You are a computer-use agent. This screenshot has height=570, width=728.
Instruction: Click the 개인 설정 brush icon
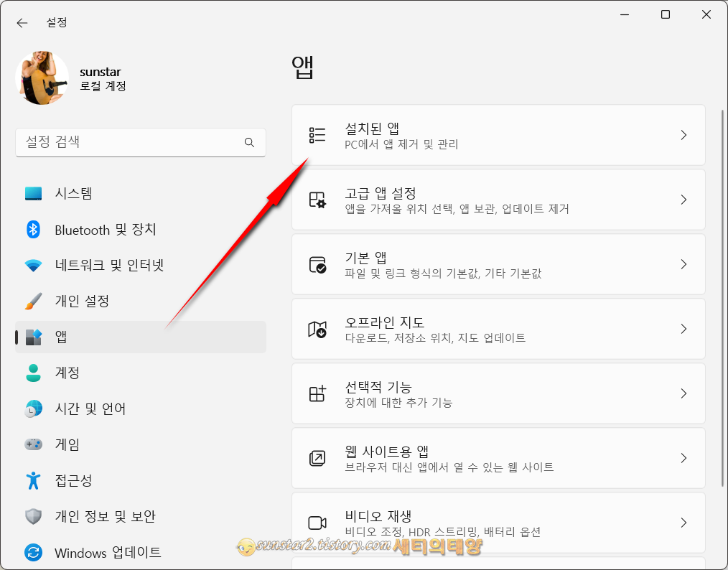click(34, 301)
